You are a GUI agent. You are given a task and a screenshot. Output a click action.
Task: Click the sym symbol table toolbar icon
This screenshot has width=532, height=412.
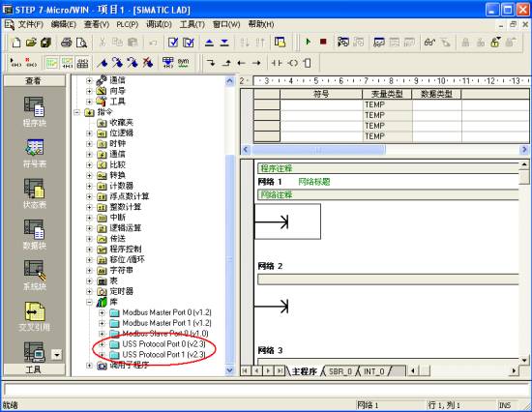(x=183, y=63)
